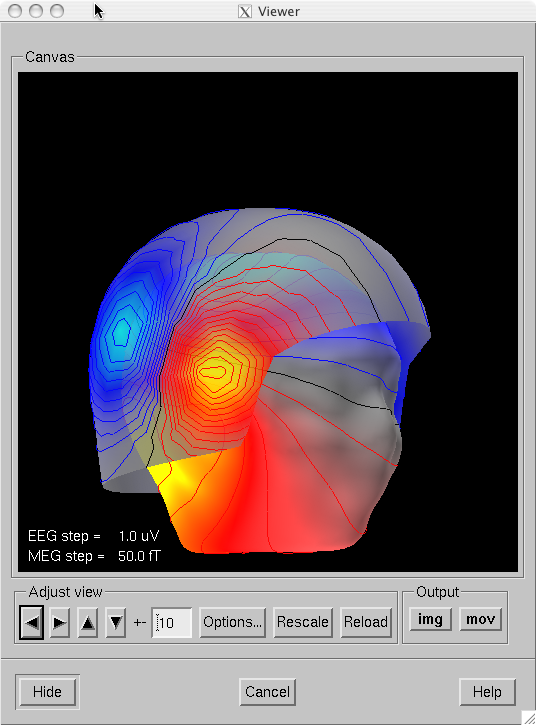The height and width of the screenshot is (725, 536).
Task: Open the Options... dialog
Action: click(x=233, y=622)
